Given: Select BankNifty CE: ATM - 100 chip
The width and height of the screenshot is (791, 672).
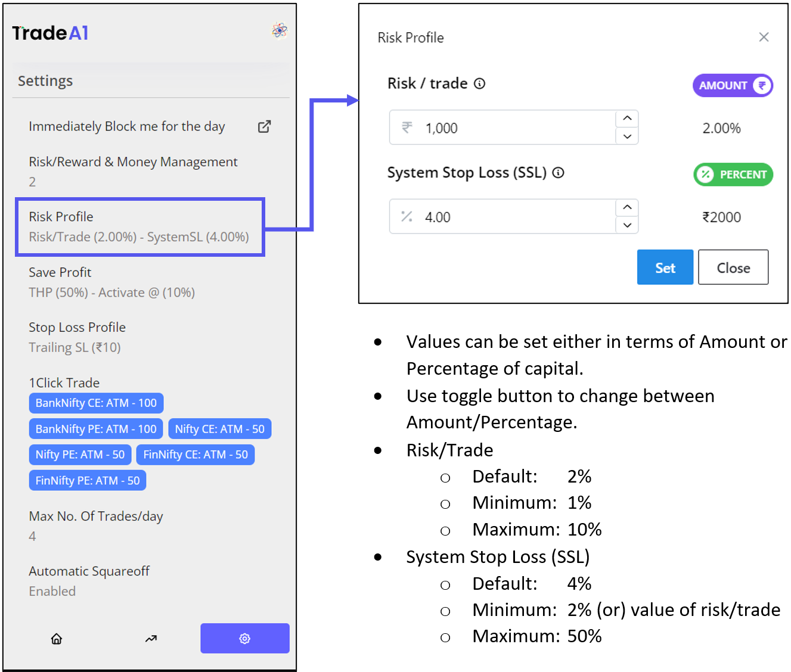Looking at the screenshot, I should pos(96,403).
